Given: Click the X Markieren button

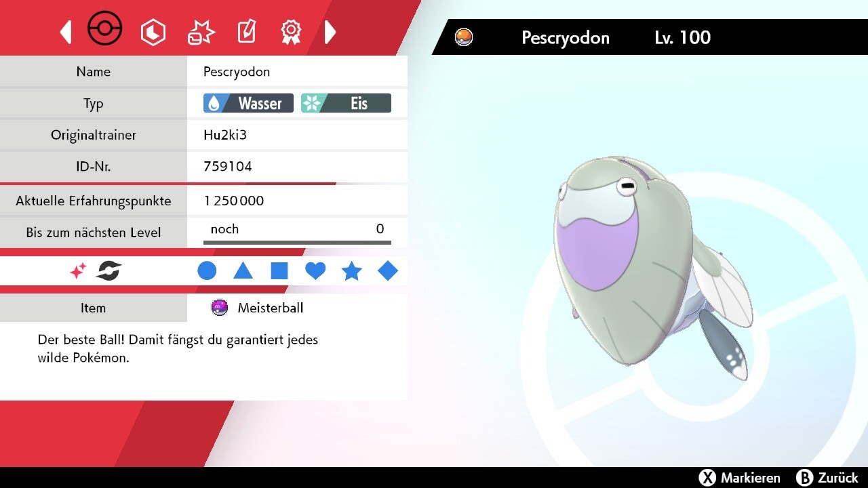Looking at the screenshot, I should [740, 478].
